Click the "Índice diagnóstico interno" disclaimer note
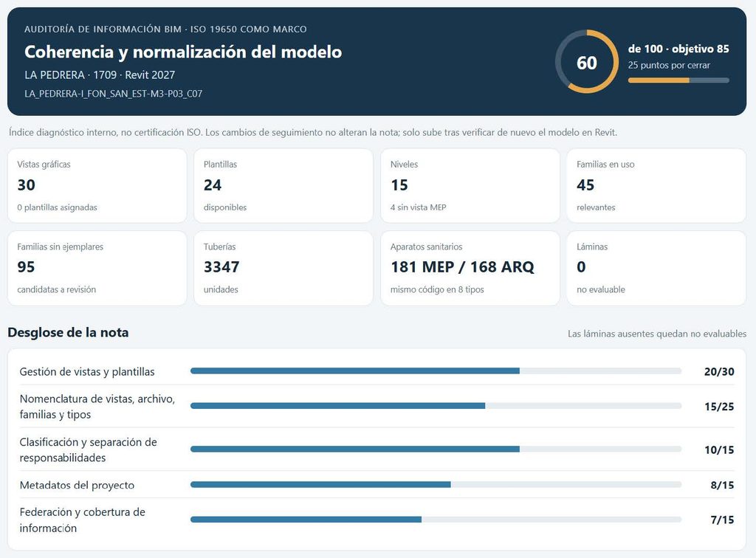Screen dimensions: 756x558 click(x=313, y=132)
